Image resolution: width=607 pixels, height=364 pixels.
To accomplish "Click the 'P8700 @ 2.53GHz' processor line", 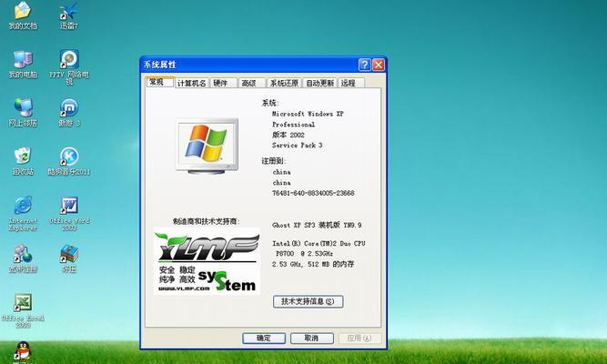I will point(304,254).
